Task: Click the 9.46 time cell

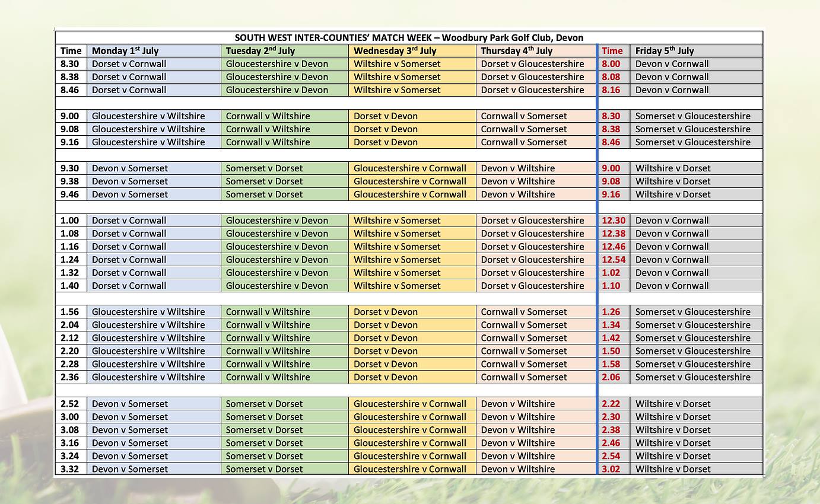Action: pos(71,194)
